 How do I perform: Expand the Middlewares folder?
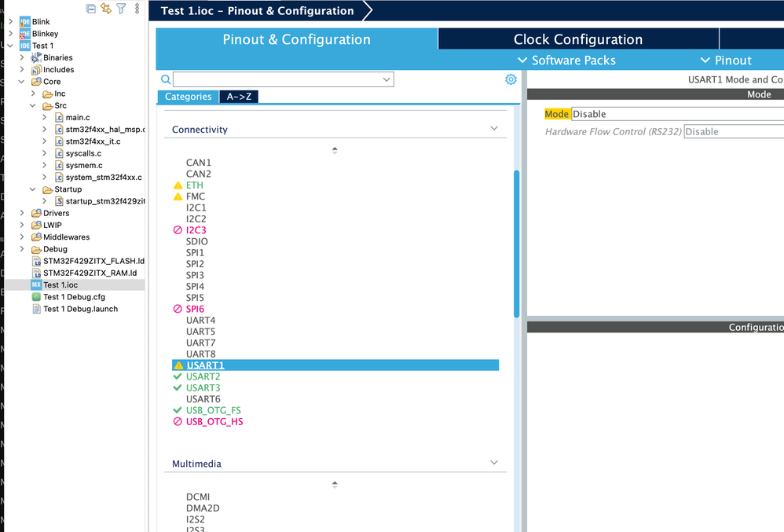coord(21,237)
